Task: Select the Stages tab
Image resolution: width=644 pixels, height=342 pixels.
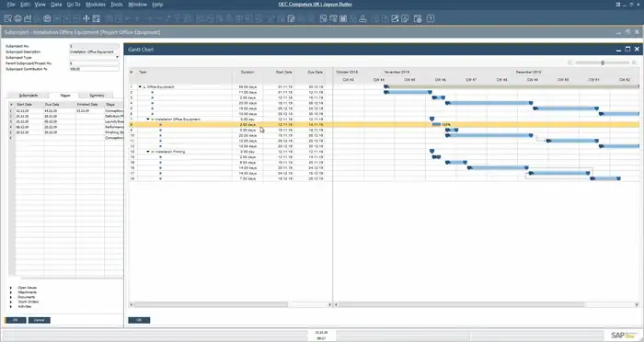Action: (x=65, y=96)
